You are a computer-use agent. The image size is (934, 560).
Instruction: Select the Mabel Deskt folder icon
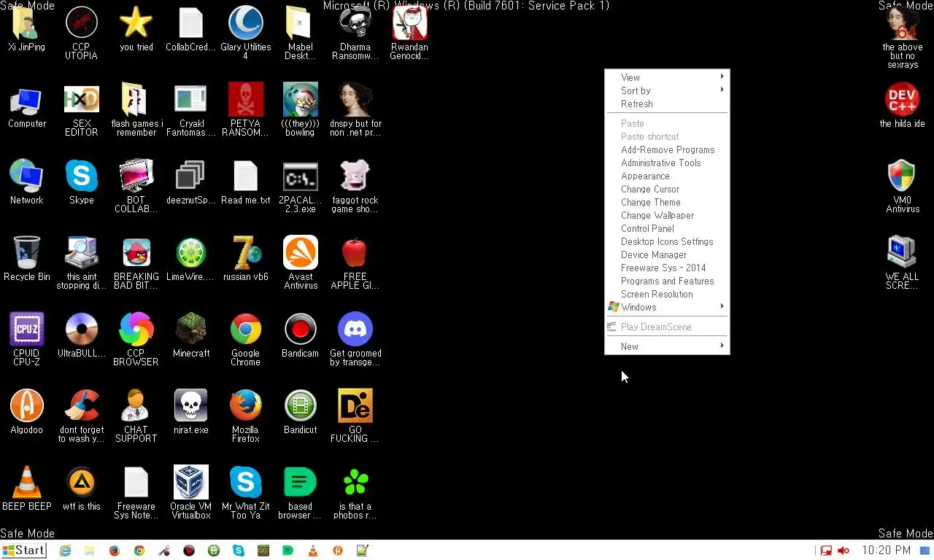click(300, 33)
